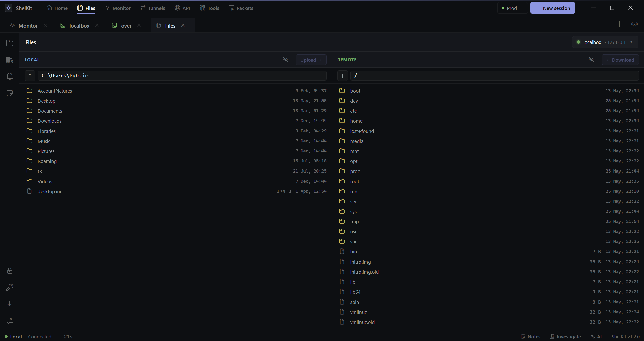Select the boot remote folder

488,91
